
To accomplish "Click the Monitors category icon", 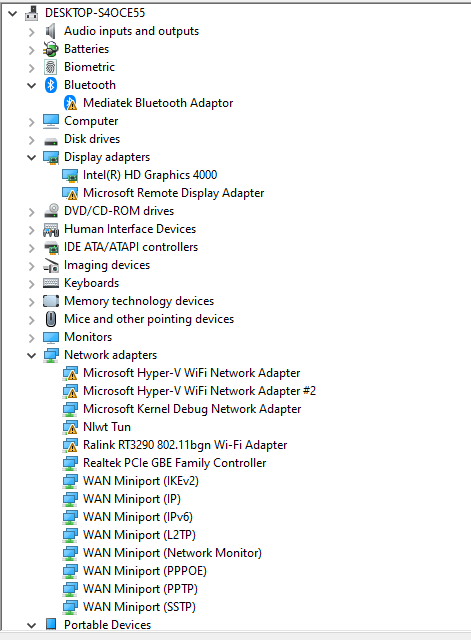I will pyautogui.click(x=51, y=338).
